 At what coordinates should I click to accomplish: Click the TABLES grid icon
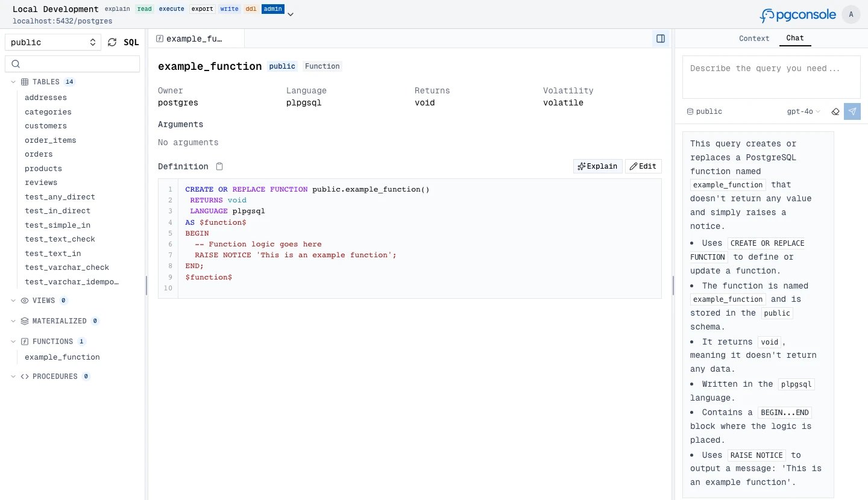(25, 82)
